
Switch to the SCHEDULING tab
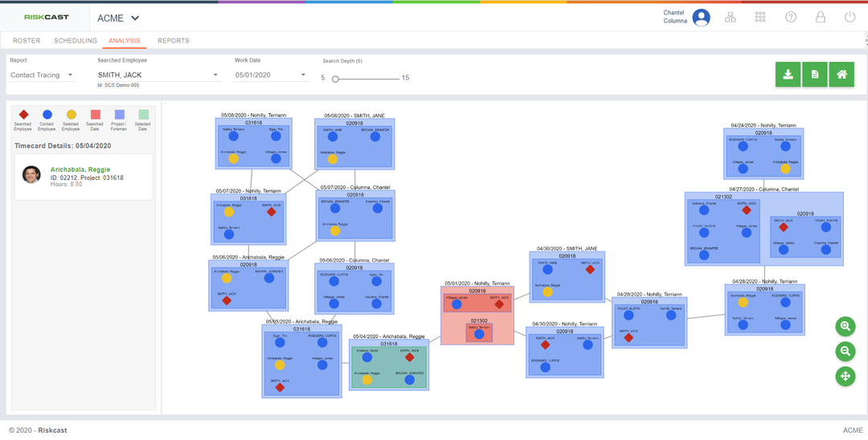(x=76, y=41)
